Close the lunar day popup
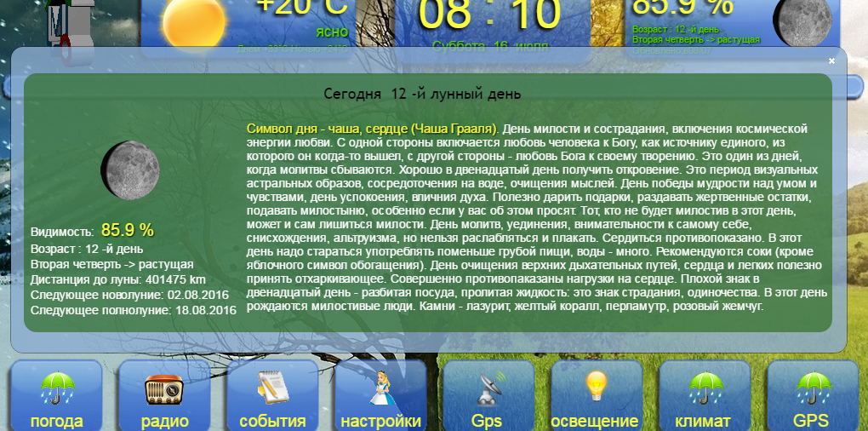This screenshot has width=868, height=431. (x=831, y=61)
